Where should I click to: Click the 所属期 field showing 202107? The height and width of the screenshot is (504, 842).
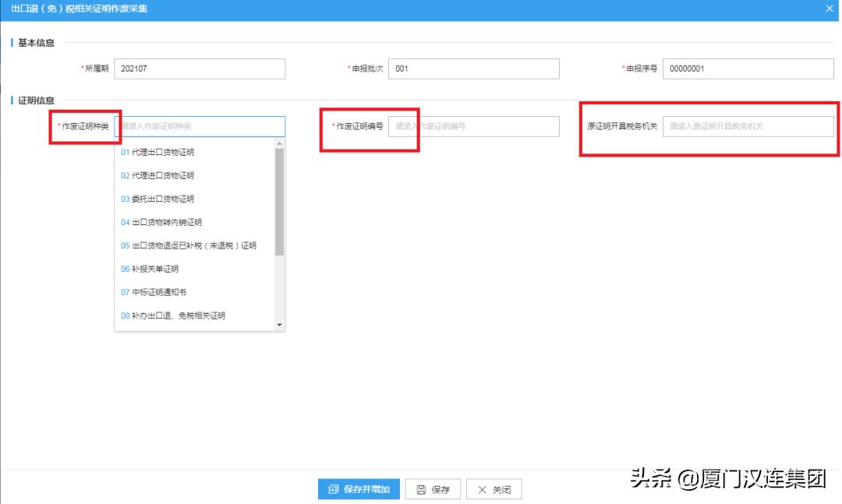pyautogui.click(x=199, y=69)
